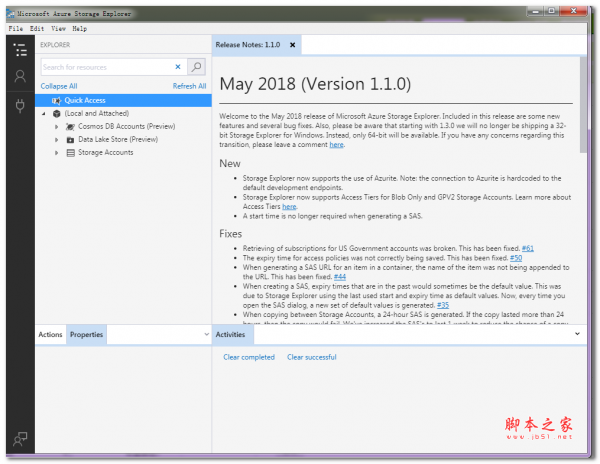600x464 pixels.
Task: Click the 'New' section heading
Action: click(x=230, y=163)
